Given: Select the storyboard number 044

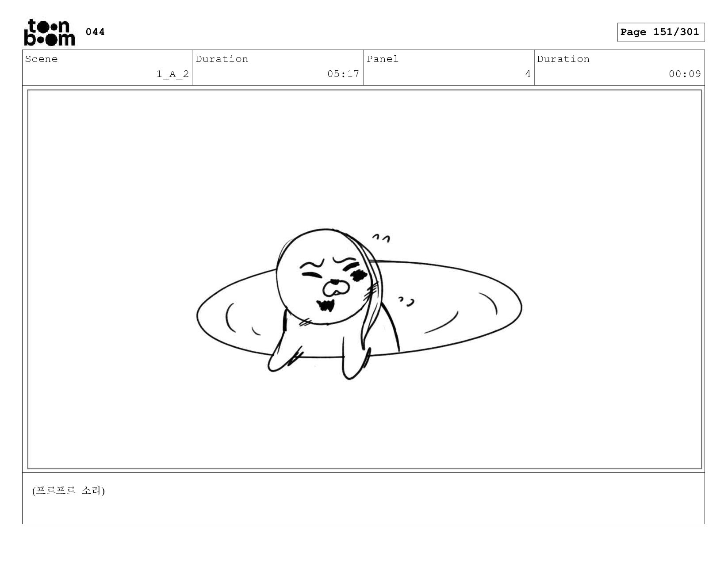Looking at the screenshot, I should tap(95, 32).
